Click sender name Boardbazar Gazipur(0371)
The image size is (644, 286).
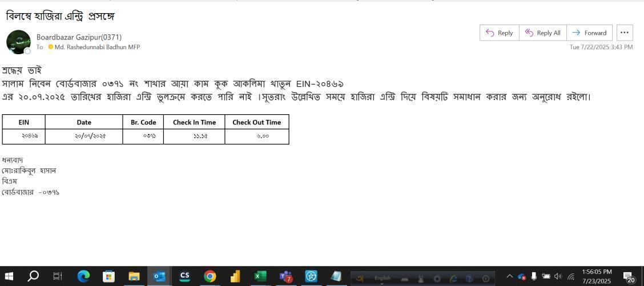pos(79,37)
